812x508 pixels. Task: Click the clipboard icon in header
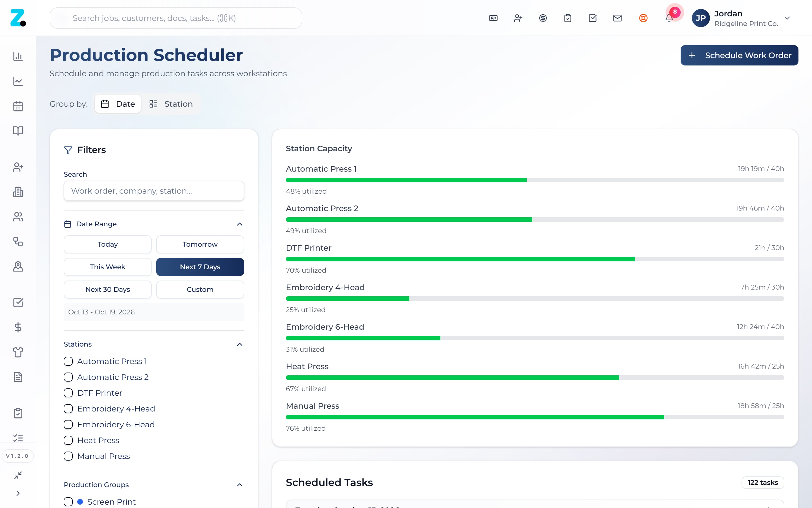tap(568, 18)
